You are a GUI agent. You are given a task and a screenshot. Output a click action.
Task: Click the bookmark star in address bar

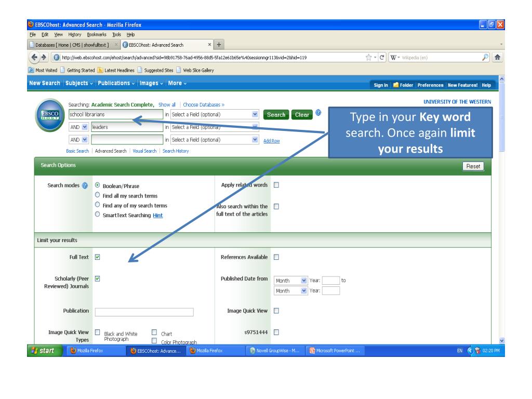click(368, 57)
